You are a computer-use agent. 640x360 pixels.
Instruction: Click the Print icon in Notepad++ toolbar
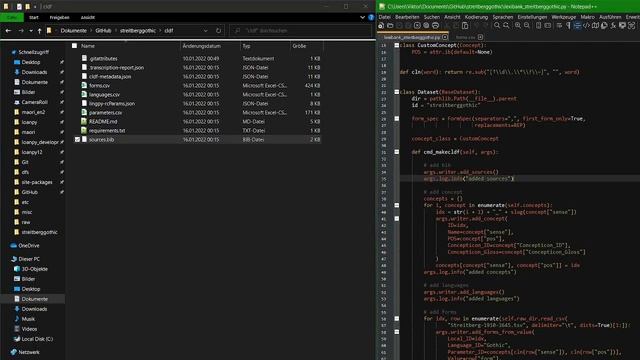coord(436,25)
